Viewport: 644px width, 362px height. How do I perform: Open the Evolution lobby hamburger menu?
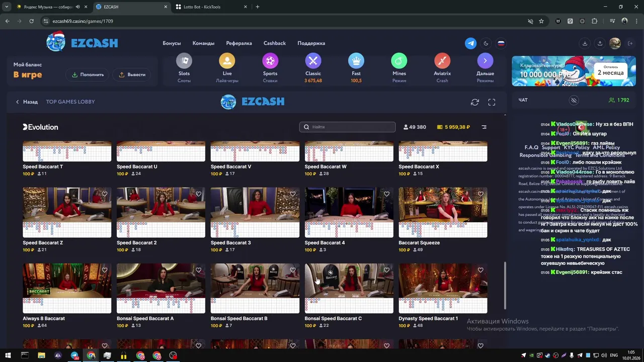pos(484,127)
